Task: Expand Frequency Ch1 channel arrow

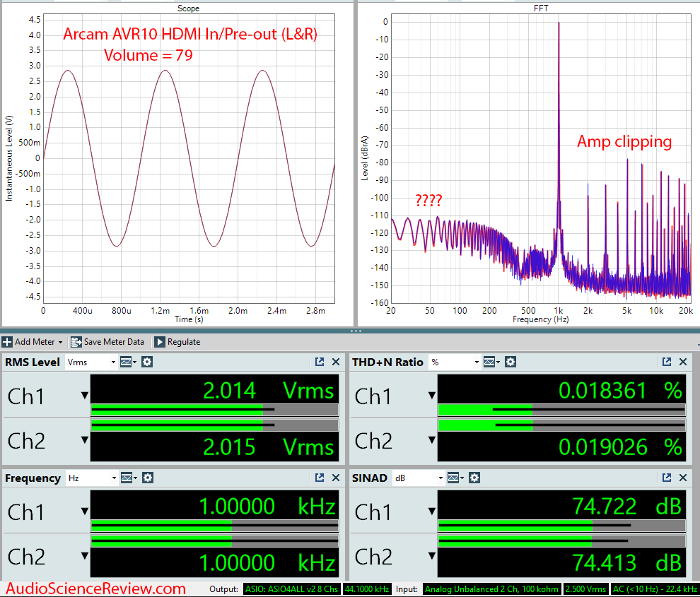Action: click(x=85, y=512)
